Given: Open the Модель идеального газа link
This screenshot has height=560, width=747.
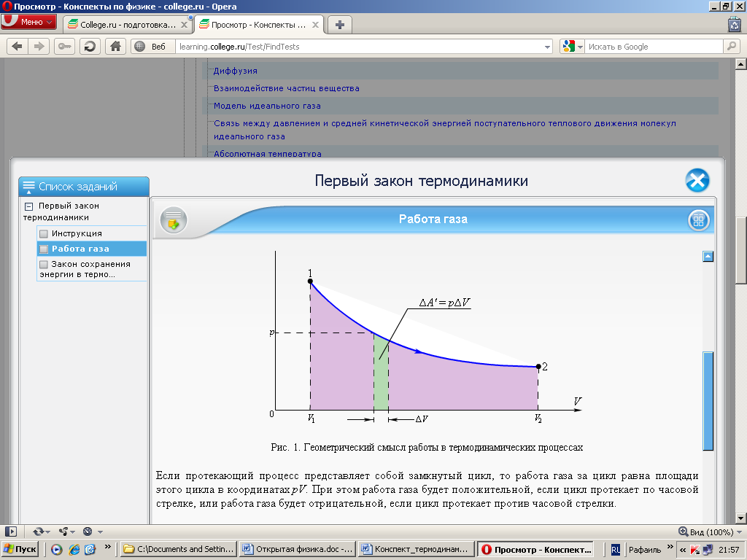Looking at the screenshot, I should click(267, 106).
